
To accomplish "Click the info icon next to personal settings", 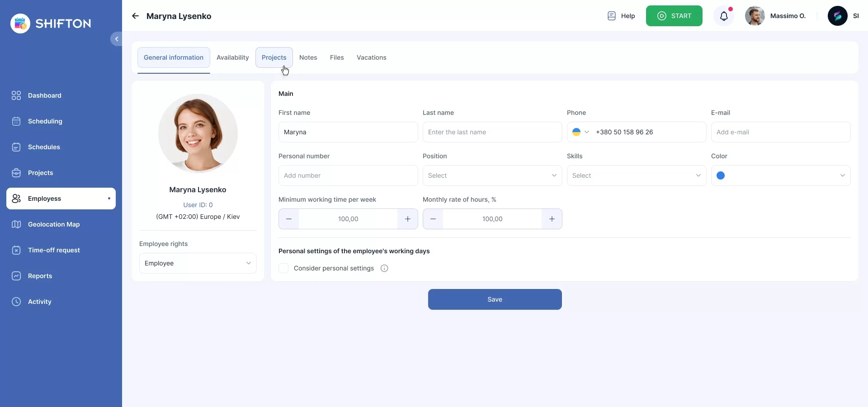I will 384,268.
